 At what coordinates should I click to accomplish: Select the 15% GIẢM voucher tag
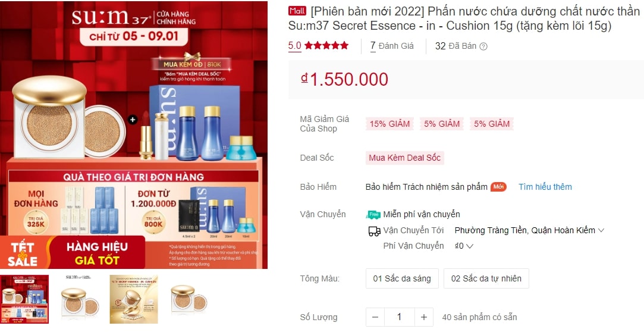[389, 124]
